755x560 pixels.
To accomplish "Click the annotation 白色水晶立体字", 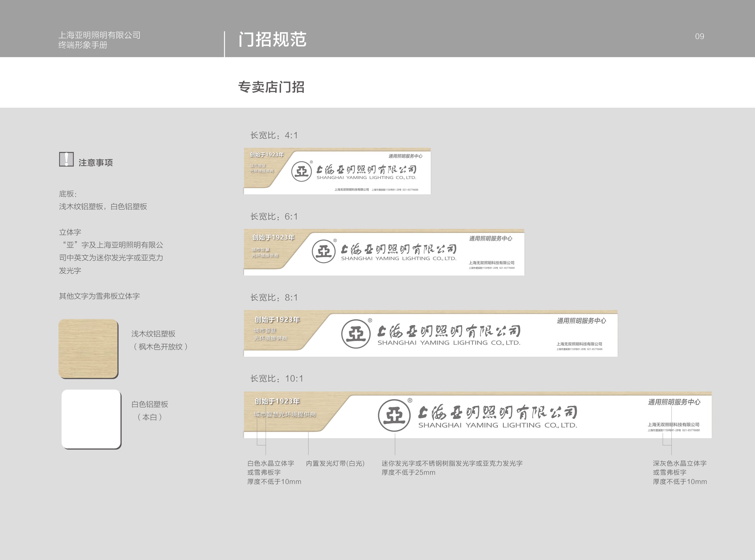I will click(x=271, y=463).
